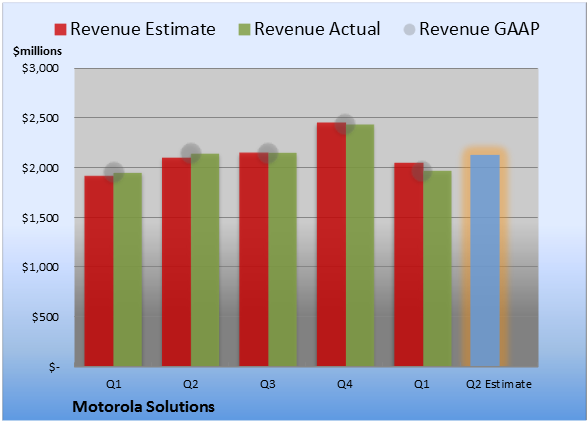Select the "Q2 Estimate" x-axis label
Image resolution: width=588 pixels, height=422 pixels.
[x=499, y=384]
